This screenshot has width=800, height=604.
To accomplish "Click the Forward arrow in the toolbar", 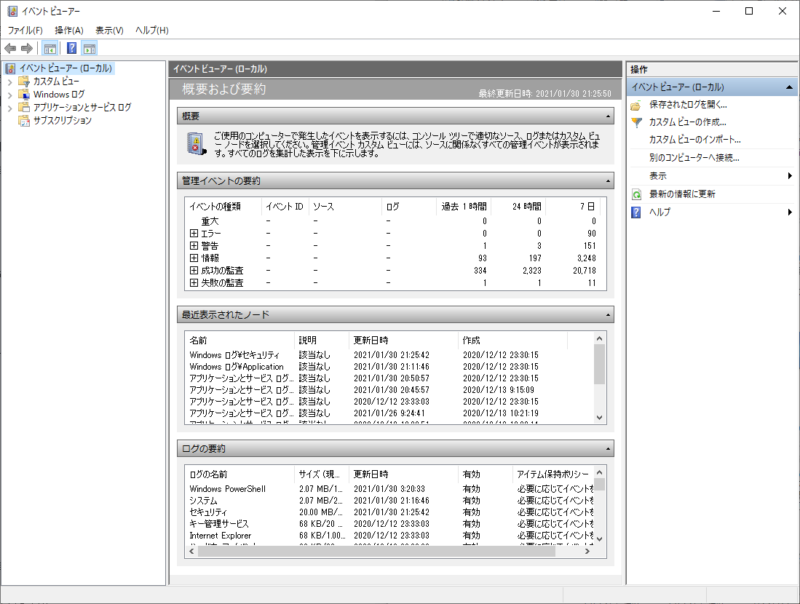I will 27,48.
